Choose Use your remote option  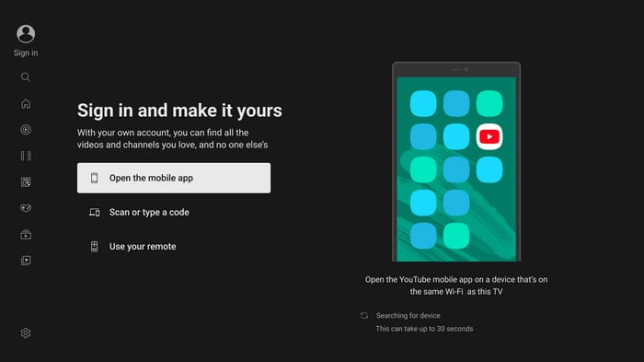(x=174, y=247)
